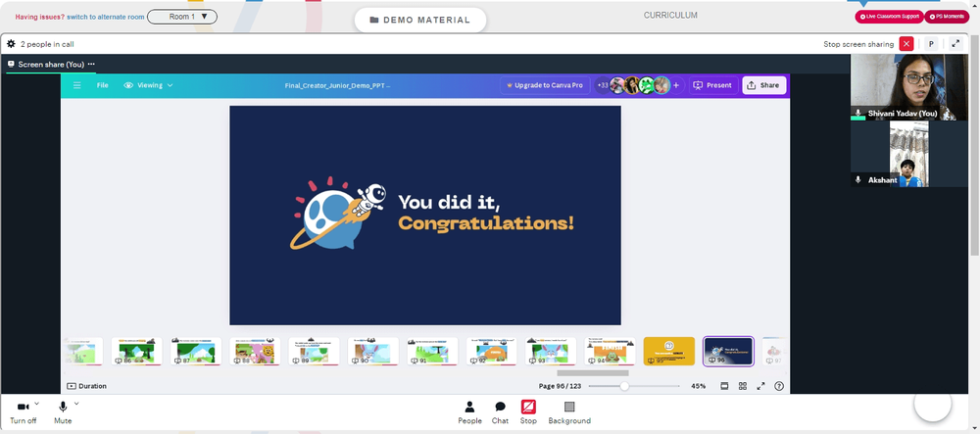Expand camera options chevron
980x434 pixels.
tap(37, 404)
